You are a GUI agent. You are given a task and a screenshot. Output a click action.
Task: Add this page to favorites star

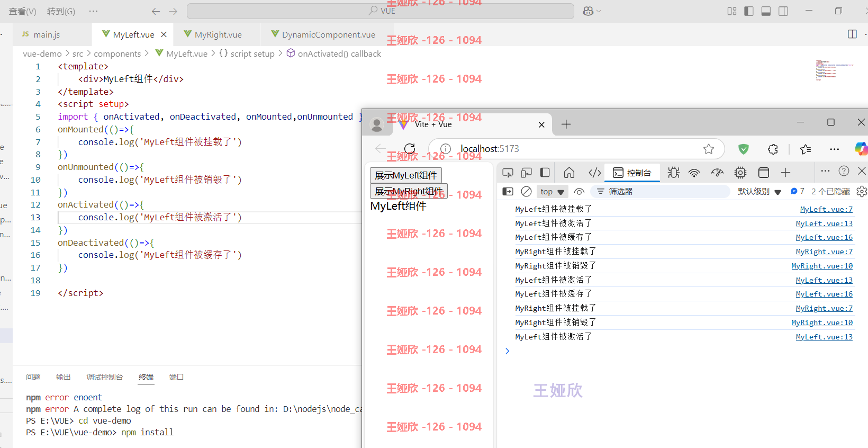(709, 149)
